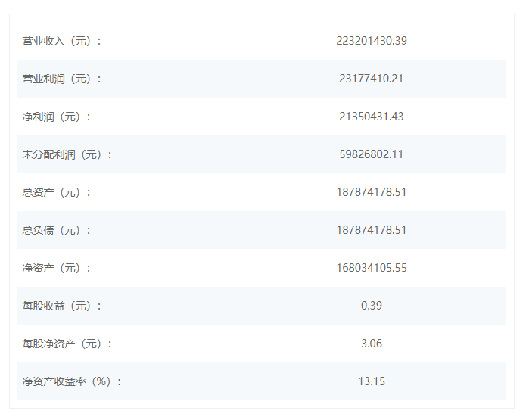Click the 净资产（元） row label
This screenshot has height=420, width=526.
[x=57, y=268]
